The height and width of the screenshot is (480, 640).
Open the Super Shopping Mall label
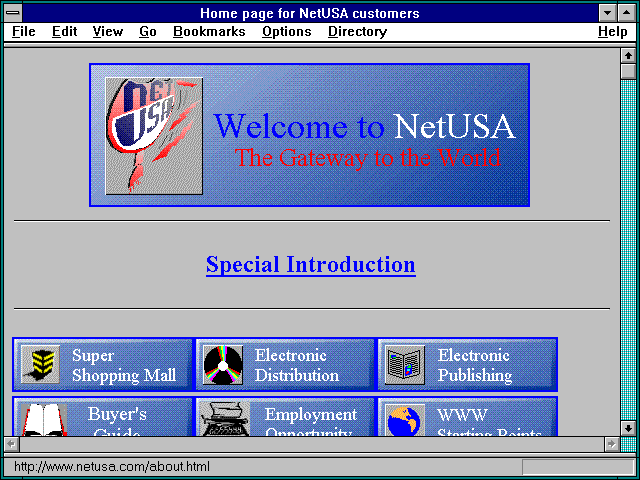[x=124, y=365]
